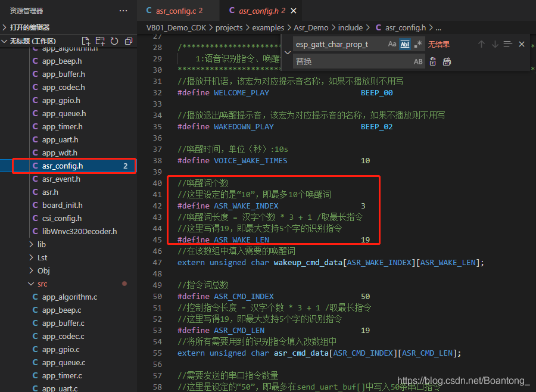Collapse the replace row toggle
536x392 pixels.
(288, 52)
